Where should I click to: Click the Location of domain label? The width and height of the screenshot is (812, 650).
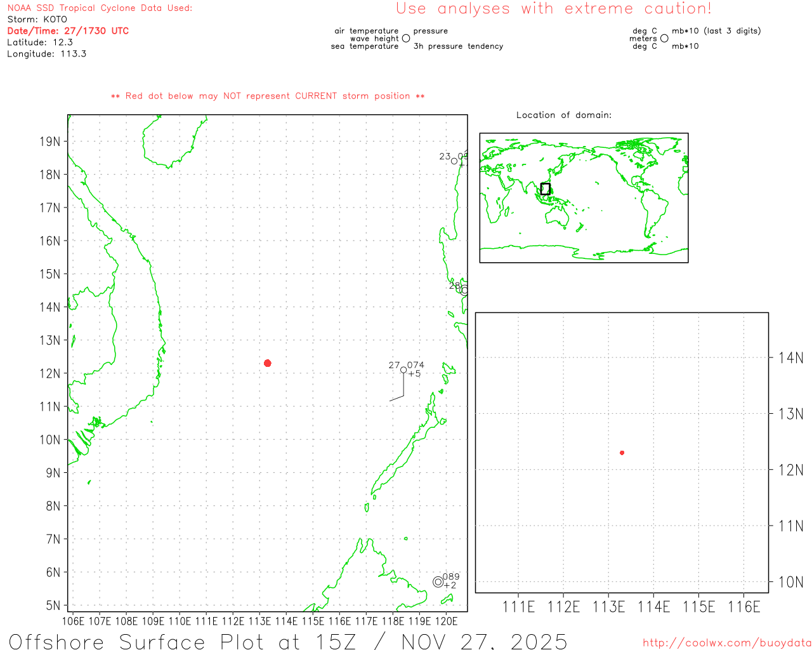[564, 115]
